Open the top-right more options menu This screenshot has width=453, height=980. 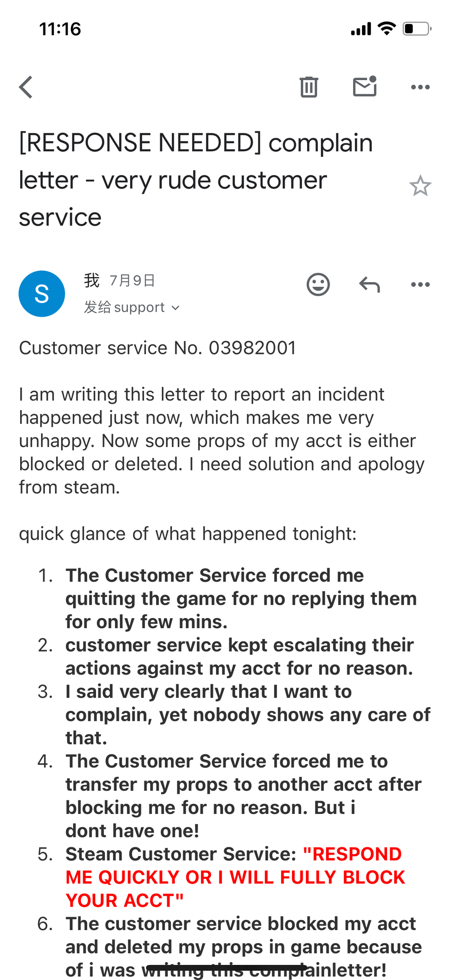[420, 87]
